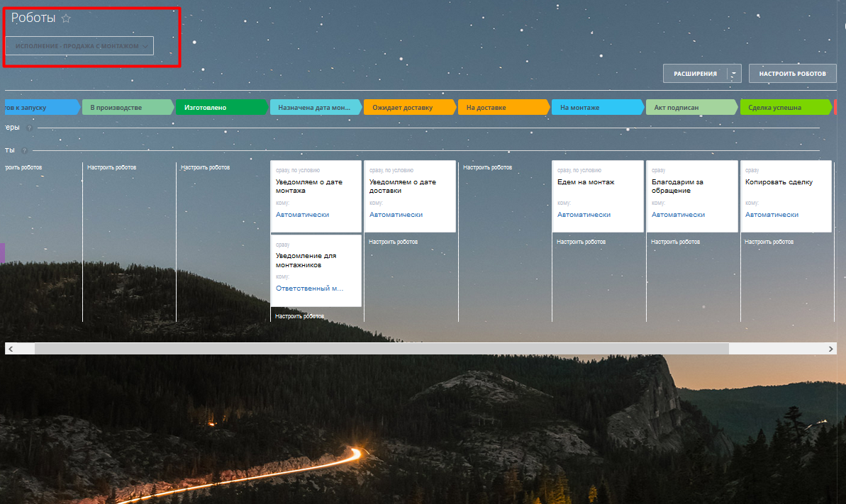Select the Ожидает доставку stage
This screenshot has width=846, height=504.
point(409,107)
